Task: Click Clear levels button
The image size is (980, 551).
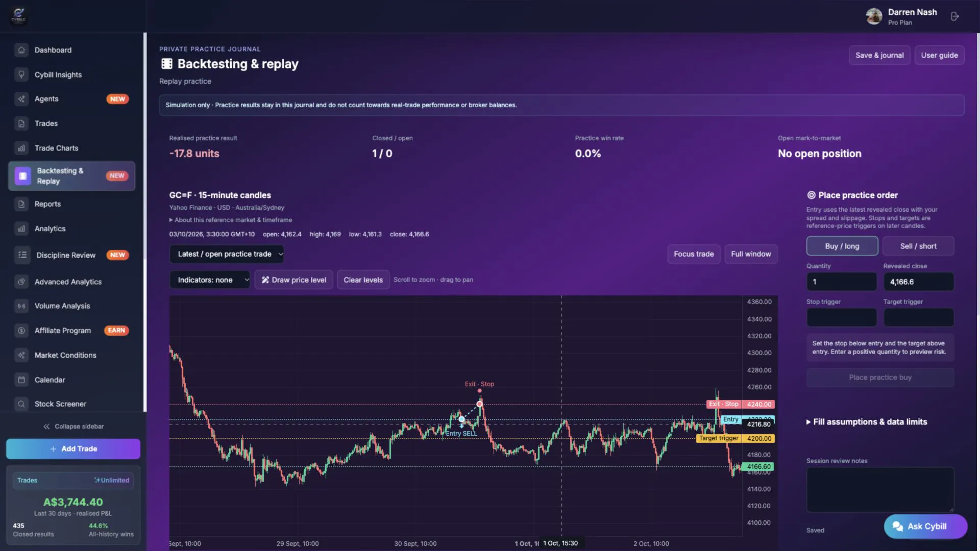Action: point(363,280)
